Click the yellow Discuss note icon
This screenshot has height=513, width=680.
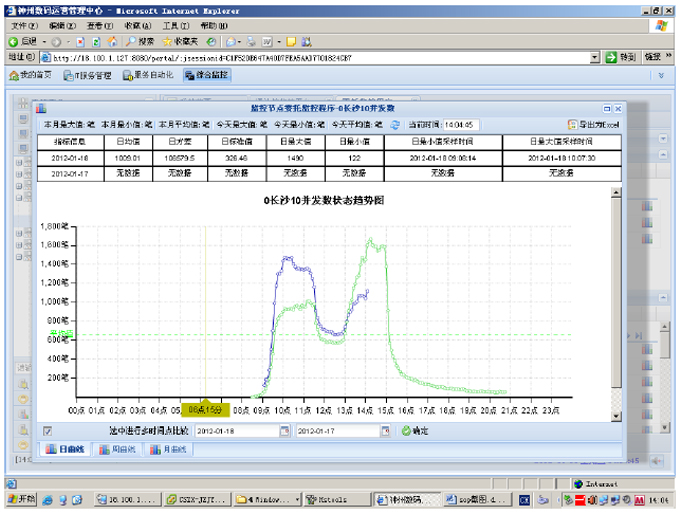coord(291,42)
